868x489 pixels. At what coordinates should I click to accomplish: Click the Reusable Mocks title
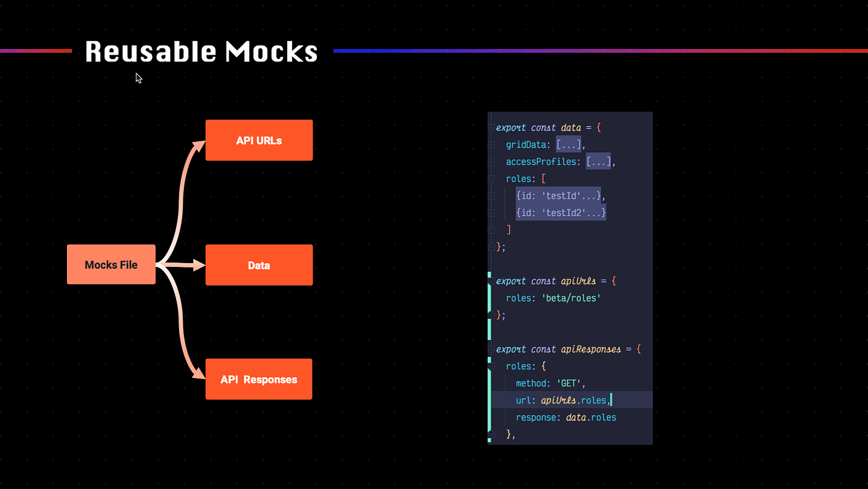click(201, 52)
